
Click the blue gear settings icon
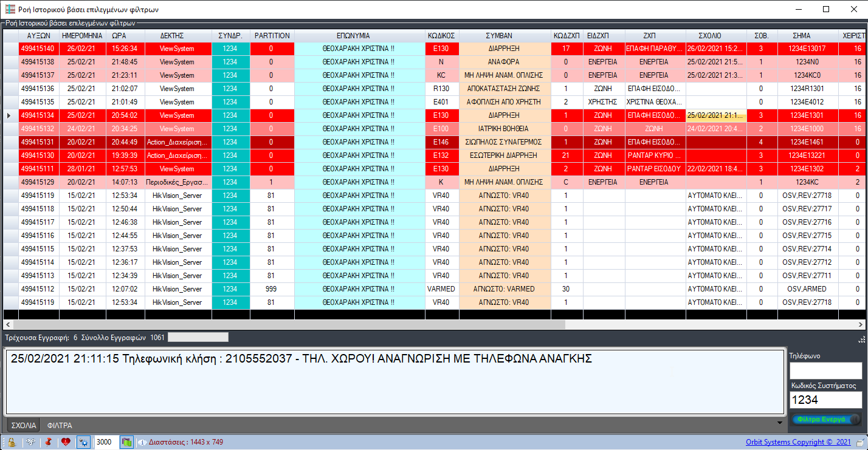[83, 442]
